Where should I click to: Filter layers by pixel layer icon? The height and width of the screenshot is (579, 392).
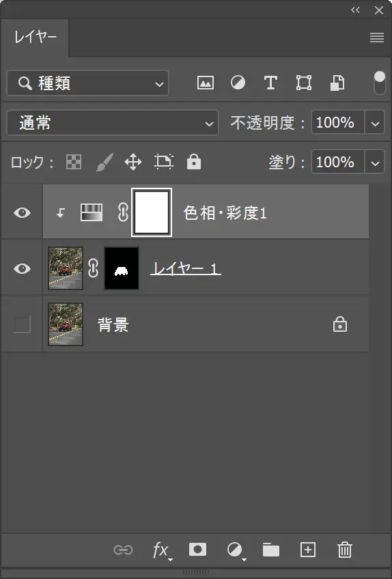[206, 83]
